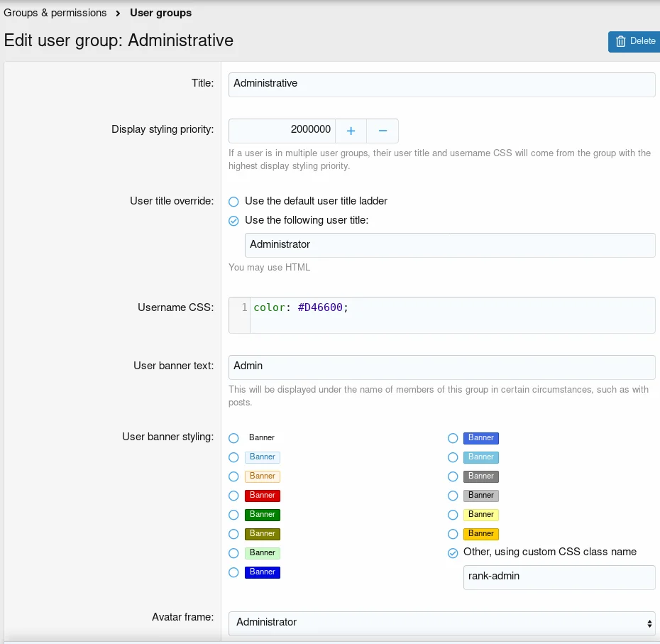The height and width of the screenshot is (644, 660).
Task: Pick the royal blue Banner option
Action: [x=453, y=438]
